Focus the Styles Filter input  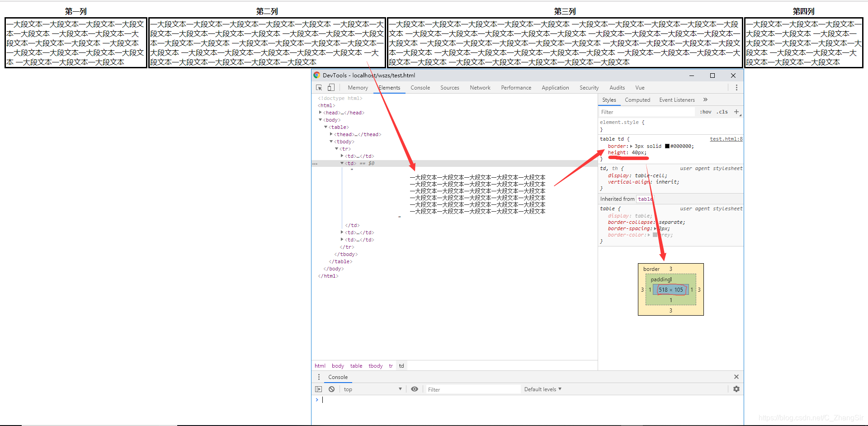coord(647,112)
